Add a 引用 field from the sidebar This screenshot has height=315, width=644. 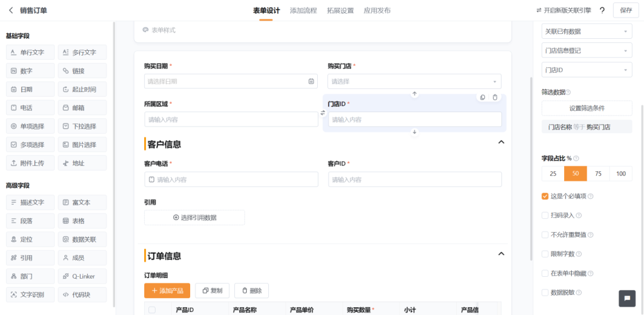point(30,258)
